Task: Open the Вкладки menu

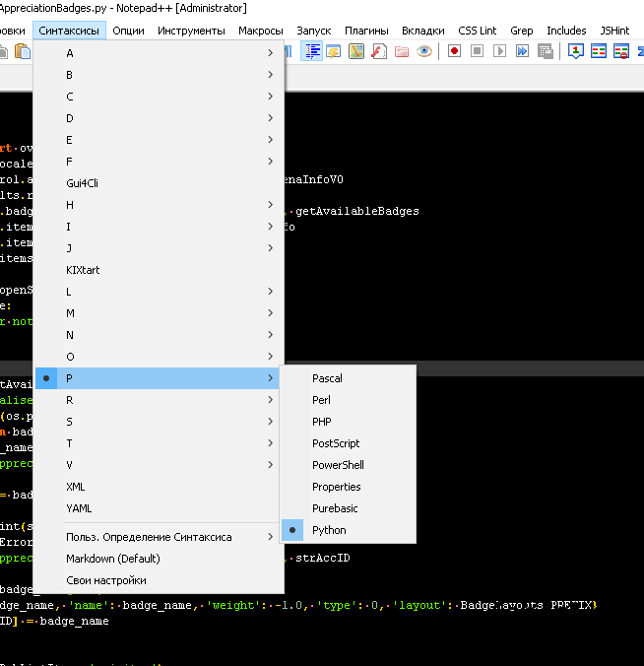Action: point(423,31)
